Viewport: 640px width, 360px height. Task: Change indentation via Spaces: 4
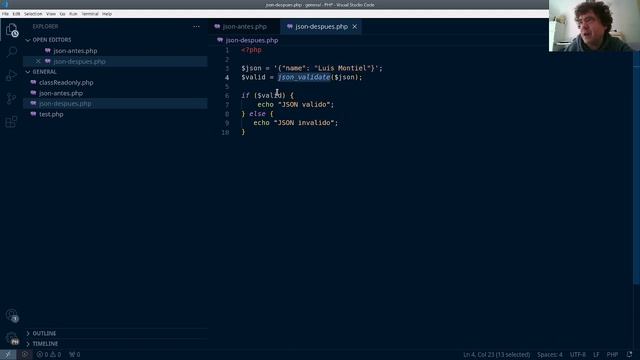point(550,355)
